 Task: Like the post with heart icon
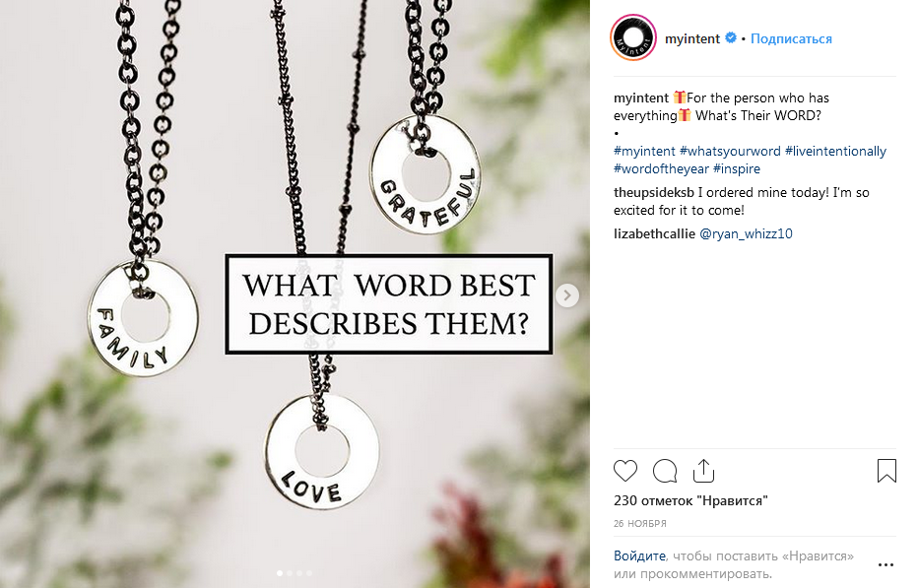click(624, 471)
